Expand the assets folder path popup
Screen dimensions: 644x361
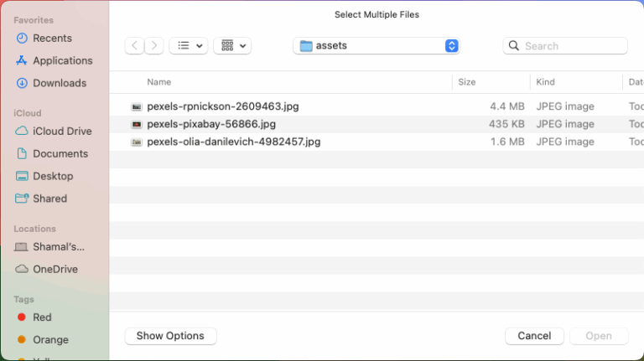click(377, 45)
